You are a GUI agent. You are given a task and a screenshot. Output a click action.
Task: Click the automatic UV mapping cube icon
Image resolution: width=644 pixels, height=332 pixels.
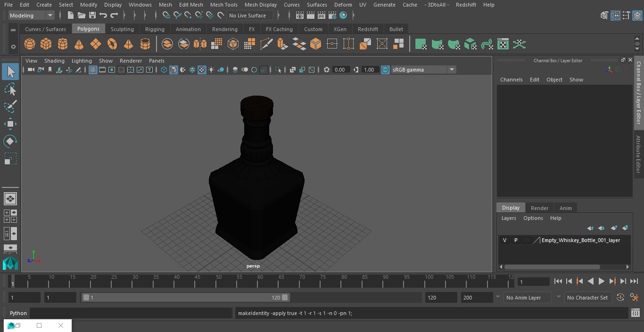[x=470, y=44]
